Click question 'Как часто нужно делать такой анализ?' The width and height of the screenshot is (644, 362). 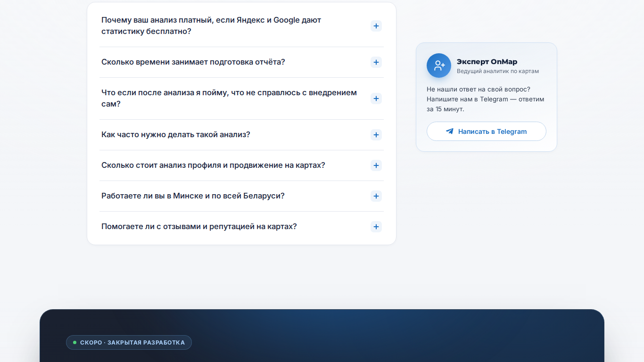[x=176, y=135]
